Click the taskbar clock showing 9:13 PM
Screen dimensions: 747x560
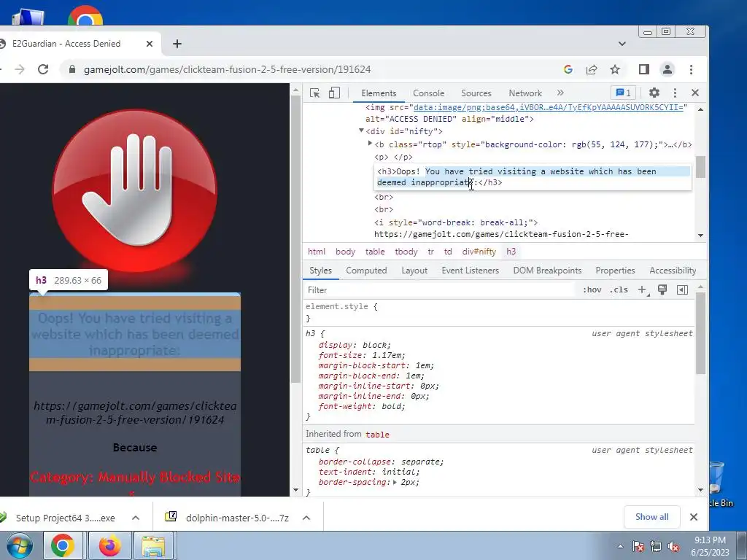point(710,546)
